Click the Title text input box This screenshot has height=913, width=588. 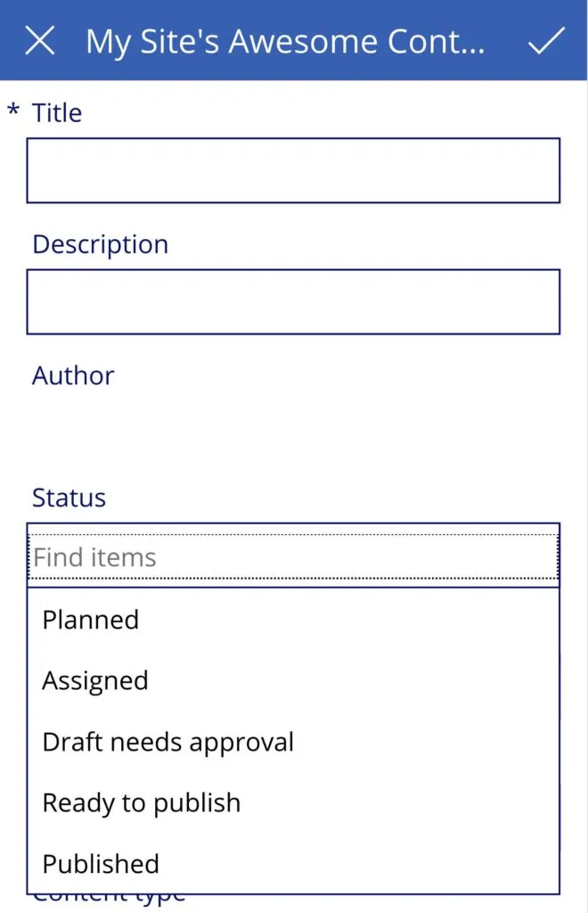[x=293, y=170]
